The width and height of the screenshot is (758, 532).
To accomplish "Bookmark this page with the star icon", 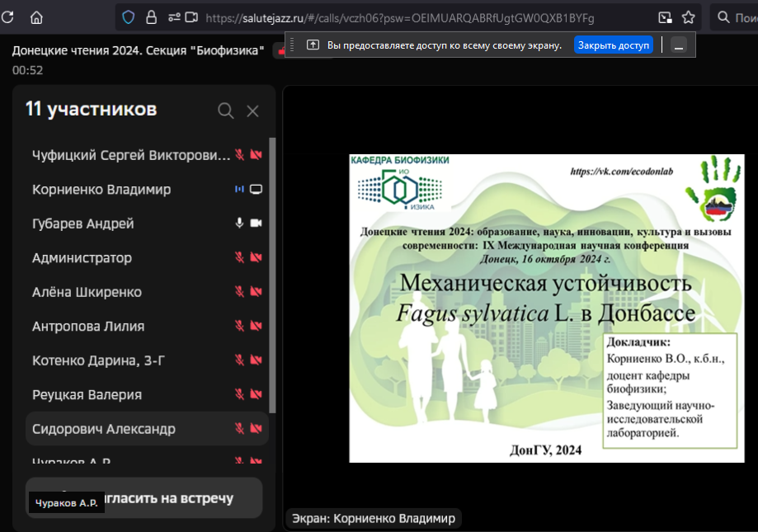I will coord(688,18).
